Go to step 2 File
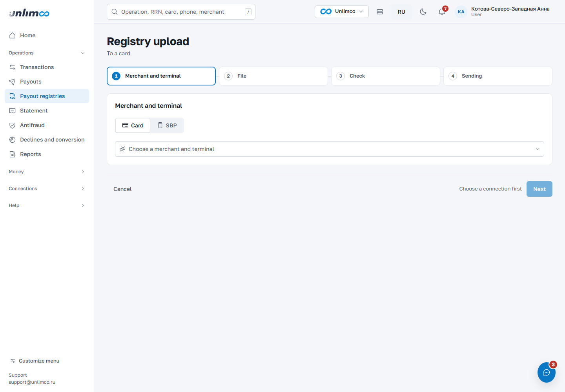This screenshot has height=392, width=565. pyautogui.click(x=273, y=76)
